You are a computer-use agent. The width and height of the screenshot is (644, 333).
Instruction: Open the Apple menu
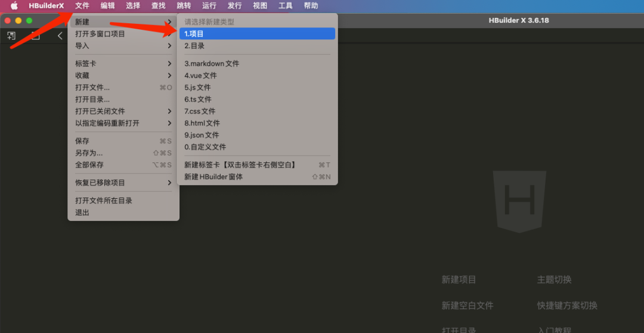tap(14, 6)
